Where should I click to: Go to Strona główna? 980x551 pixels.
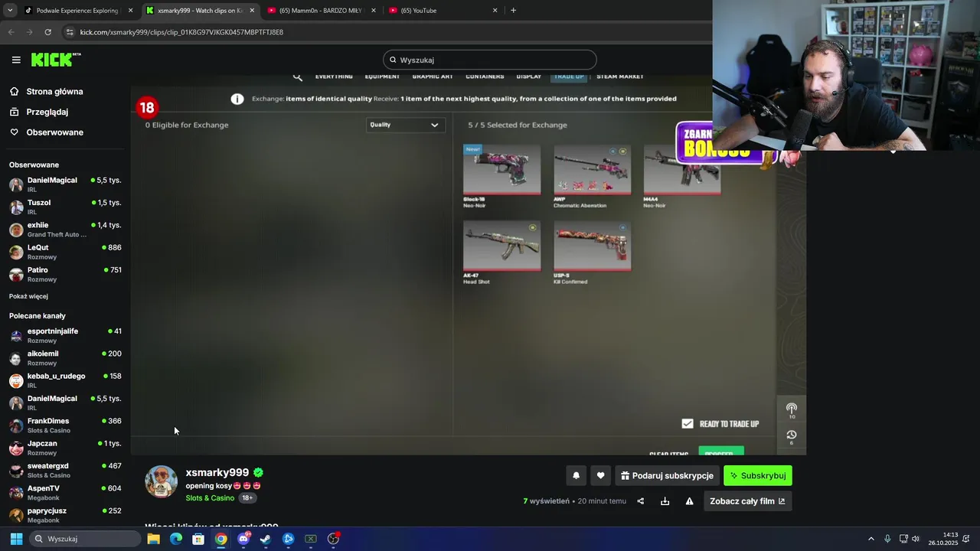(54, 92)
